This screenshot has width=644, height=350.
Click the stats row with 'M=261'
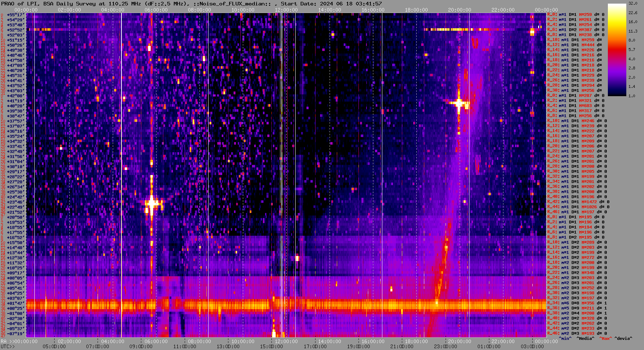[x=576, y=20]
